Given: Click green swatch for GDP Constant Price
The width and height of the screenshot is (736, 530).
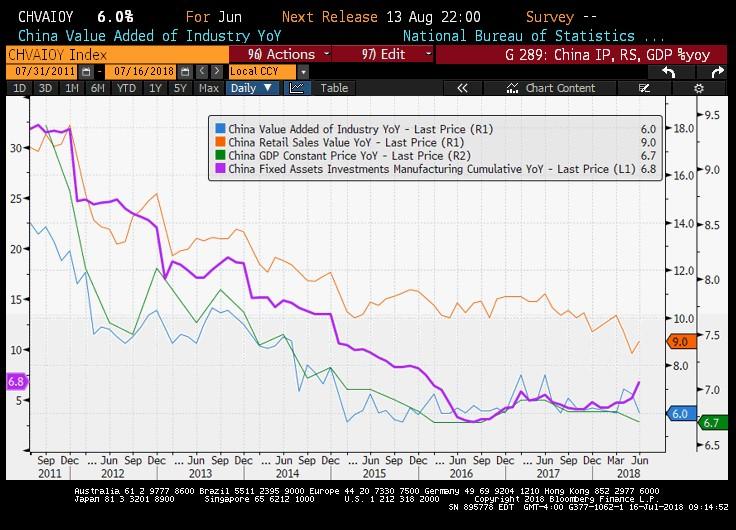Looking at the screenshot, I should [x=220, y=155].
